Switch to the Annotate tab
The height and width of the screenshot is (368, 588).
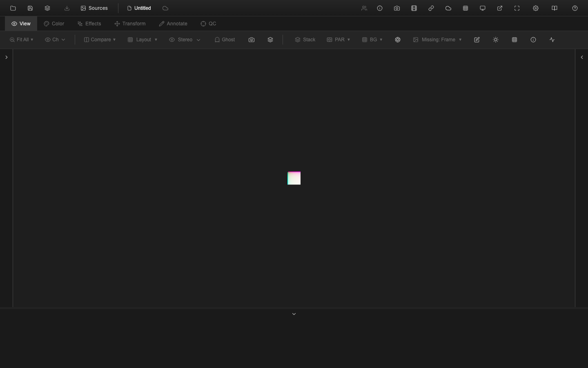click(x=173, y=23)
